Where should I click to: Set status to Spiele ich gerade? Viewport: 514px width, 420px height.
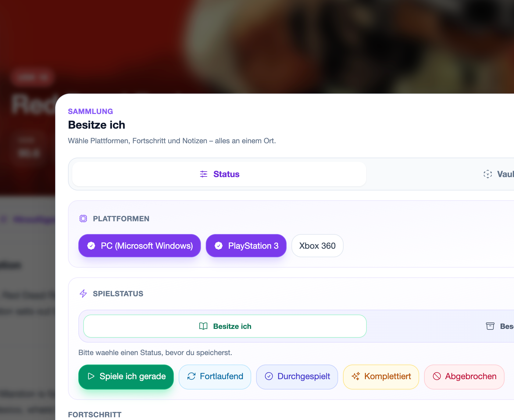click(x=126, y=377)
